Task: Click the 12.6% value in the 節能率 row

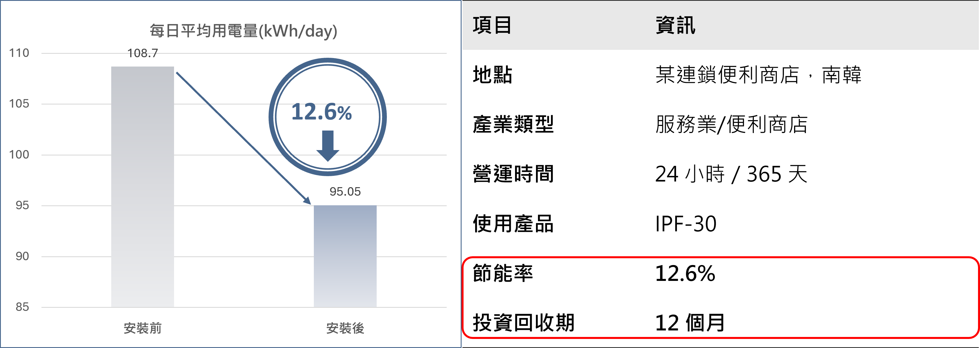Action: click(x=685, y=273)
